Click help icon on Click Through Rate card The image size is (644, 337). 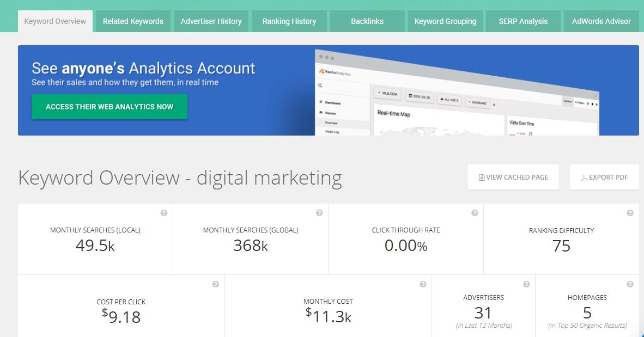(475, 213)
